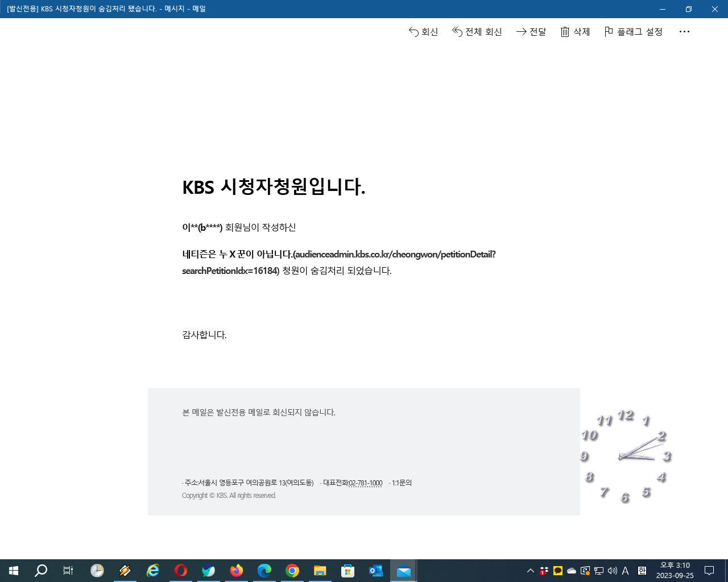Image resolution: width=728 pixels, height=582 pixels.
Task: Restore down the mail message window
Action: coord(689,9)
